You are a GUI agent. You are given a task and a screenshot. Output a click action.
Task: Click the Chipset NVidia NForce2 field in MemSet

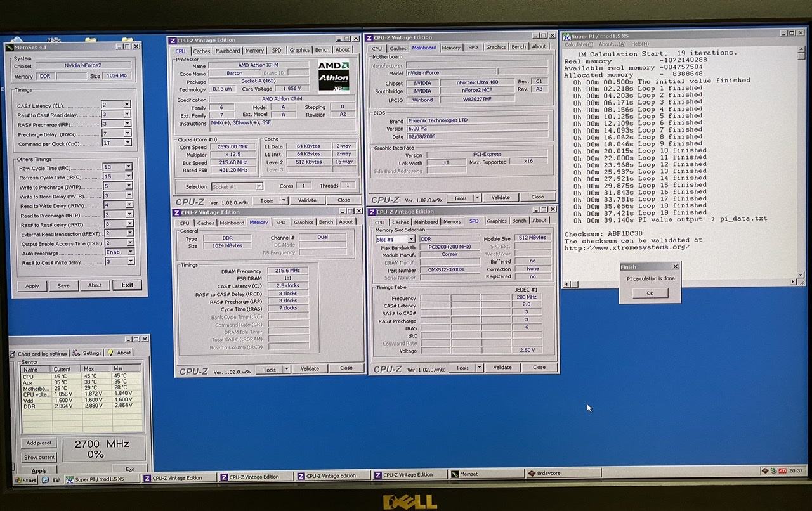84,65
